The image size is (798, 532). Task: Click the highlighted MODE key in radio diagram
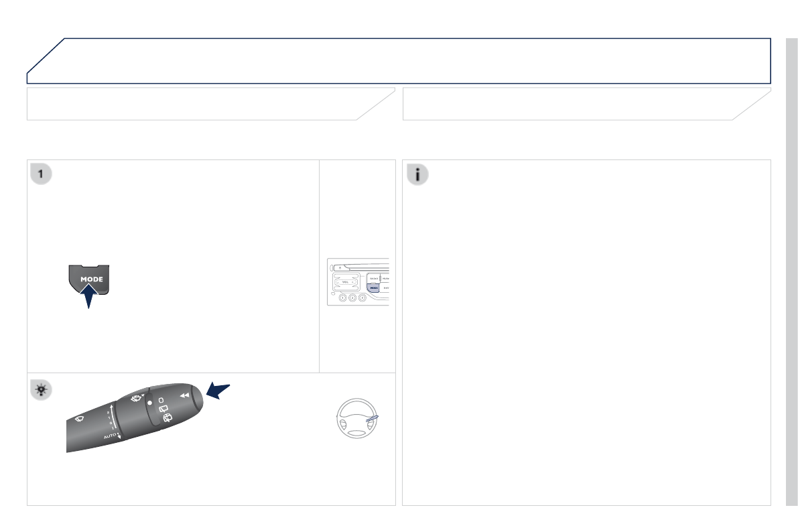[x=374, y=288]
